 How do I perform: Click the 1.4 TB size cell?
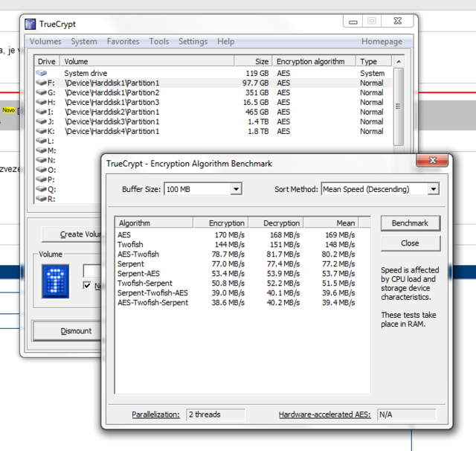tap(258, 122)
